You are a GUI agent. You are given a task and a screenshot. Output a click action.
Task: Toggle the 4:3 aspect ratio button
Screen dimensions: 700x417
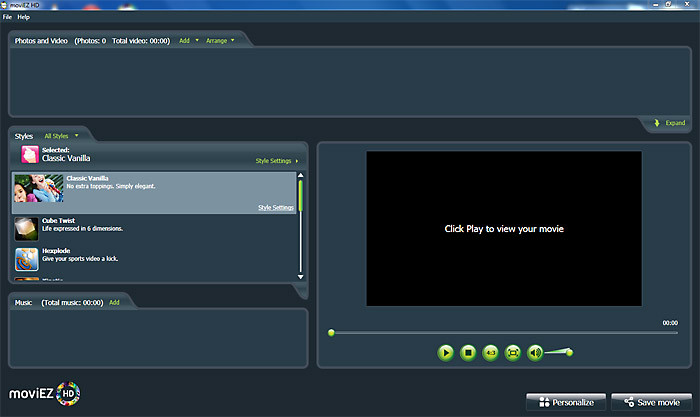491,353
